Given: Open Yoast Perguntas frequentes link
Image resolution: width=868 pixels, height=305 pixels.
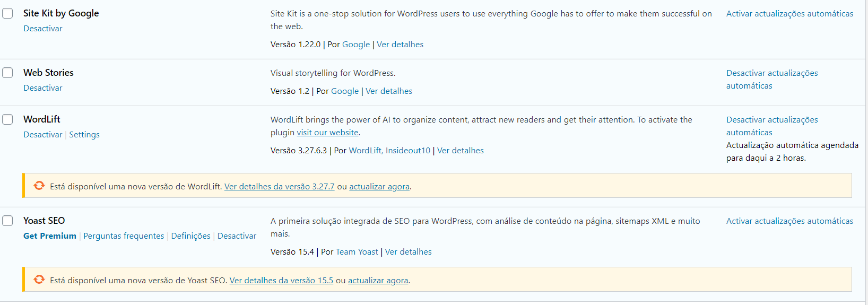Looking at the screenshot, I should point(124,236).
